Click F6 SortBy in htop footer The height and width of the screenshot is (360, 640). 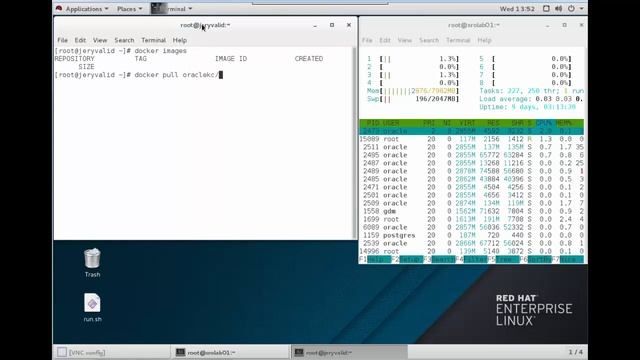pos(535,259)
